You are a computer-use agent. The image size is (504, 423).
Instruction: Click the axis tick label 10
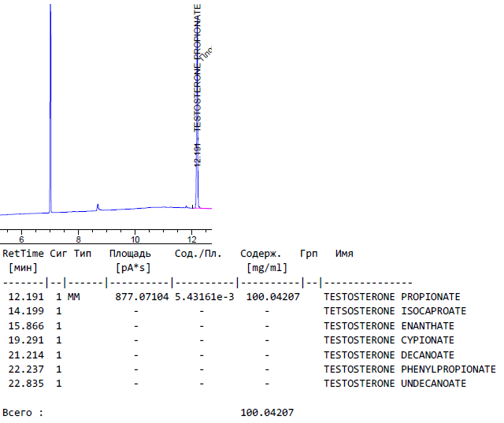[x=135, y=239]
